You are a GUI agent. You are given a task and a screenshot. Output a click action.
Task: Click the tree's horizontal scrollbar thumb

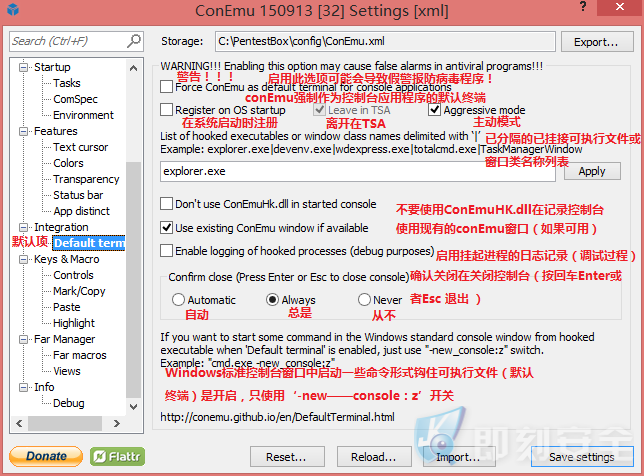click(65, 423)
